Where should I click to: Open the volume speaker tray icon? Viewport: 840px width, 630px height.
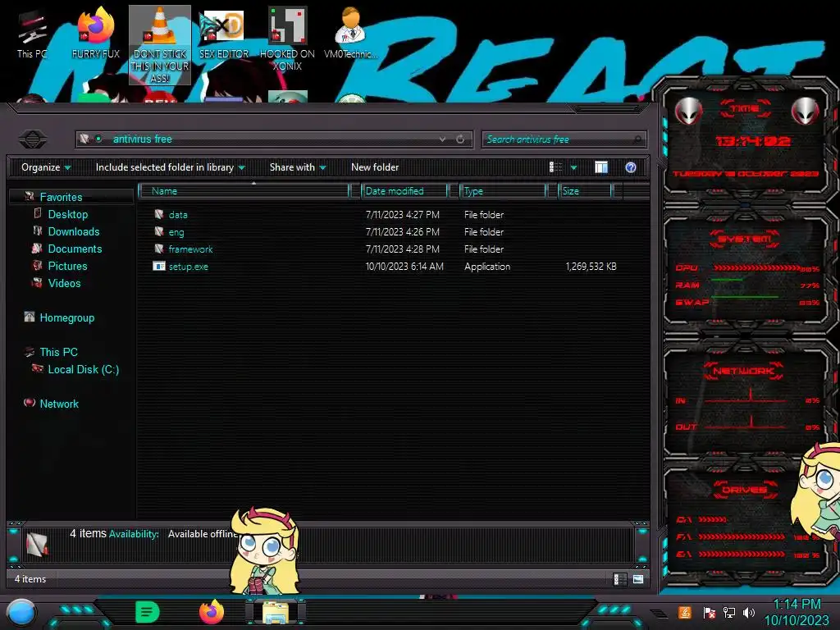click(x=749, y=612)
